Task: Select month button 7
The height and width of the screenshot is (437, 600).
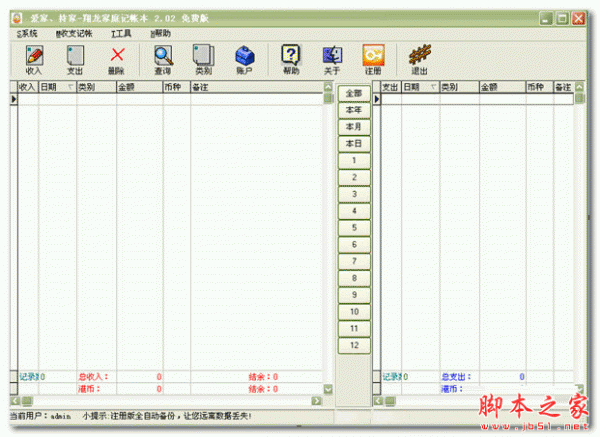Action: click(354, 261)
